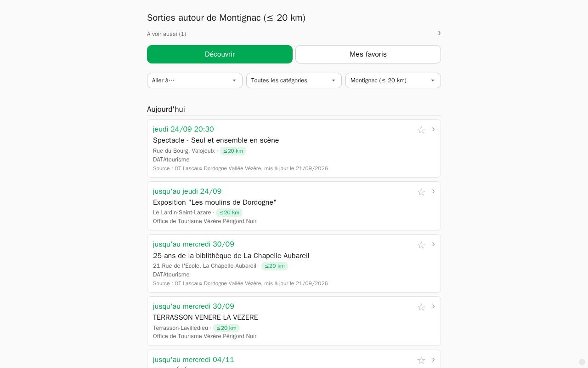This screenshot has width=588, height=368.
Task: Add 25 ans de la biblithèque to favorites
Action: click(421, 245)
